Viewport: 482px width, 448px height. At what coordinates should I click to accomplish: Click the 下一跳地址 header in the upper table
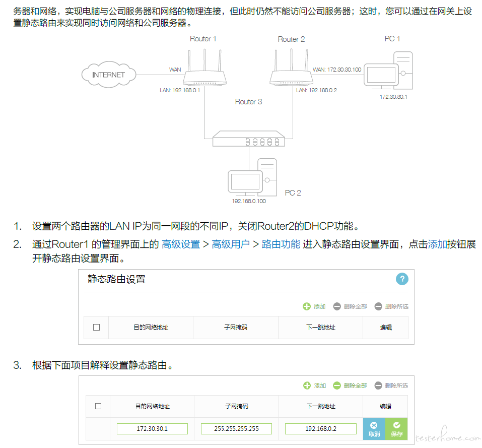(x=321, y=327)
